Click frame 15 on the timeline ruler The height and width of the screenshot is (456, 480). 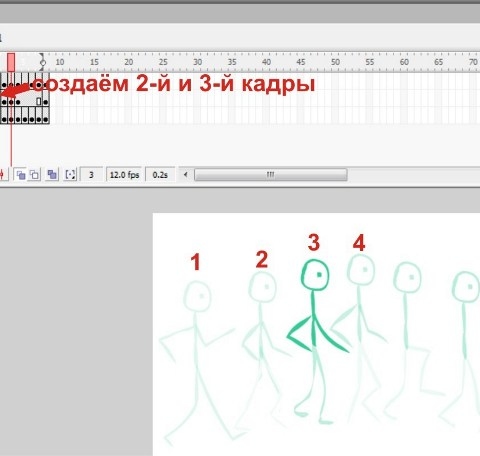[x=94, y=62]
